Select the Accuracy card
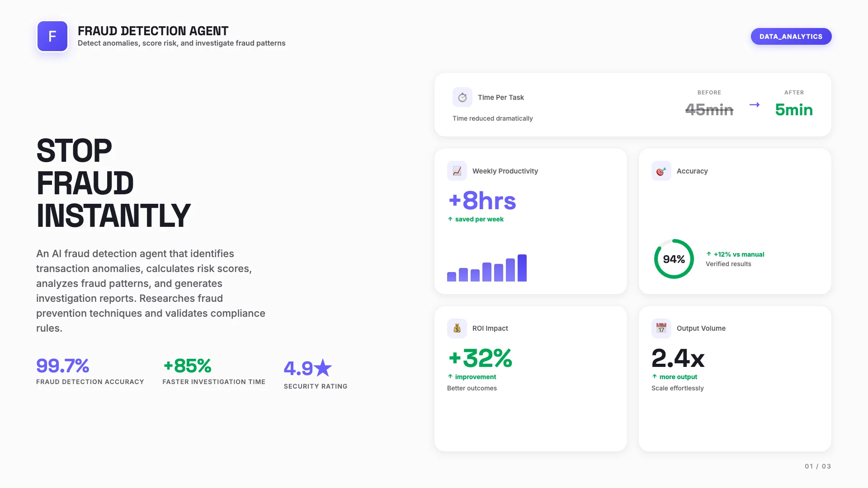Viewport: 868px width, 488px height. [735, 221]
